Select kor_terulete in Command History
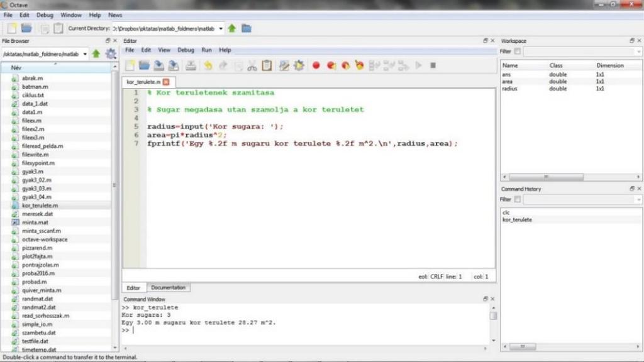The height and width of the screenshot is (362, 644). [517, 219]
